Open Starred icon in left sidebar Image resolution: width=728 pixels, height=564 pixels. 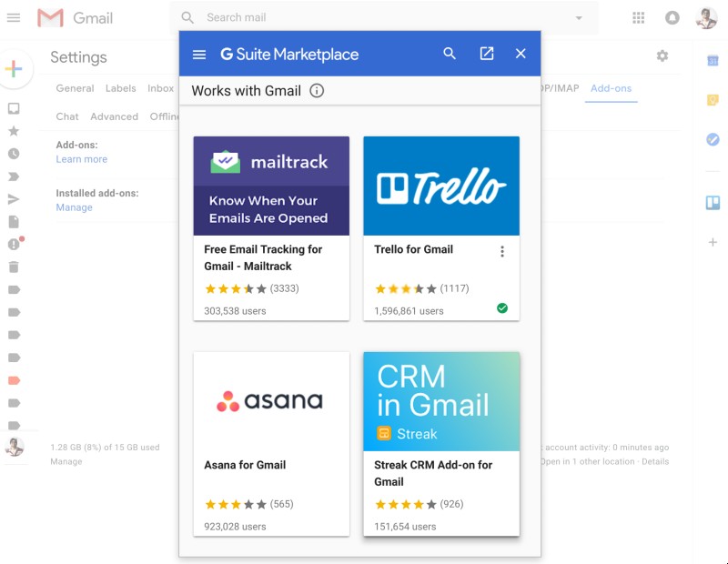(x=14, y=131)
